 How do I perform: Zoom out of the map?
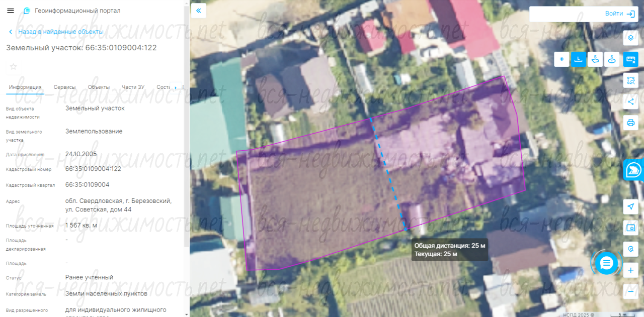(630, 291)
